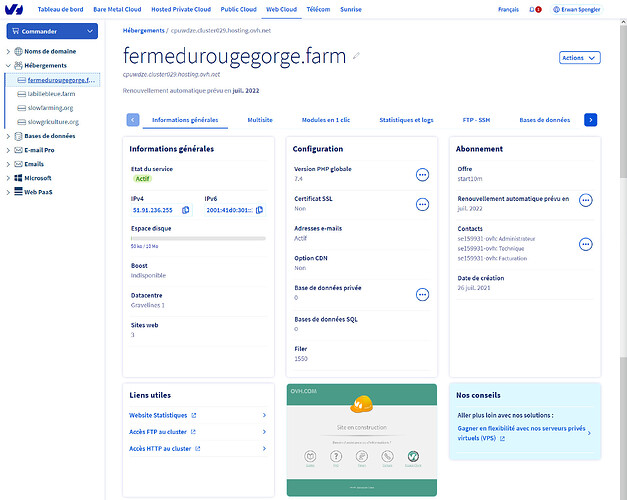Click the Web Cloud menu item
Image resolution: width=627 pixels, height=500 pixels.
282,9
